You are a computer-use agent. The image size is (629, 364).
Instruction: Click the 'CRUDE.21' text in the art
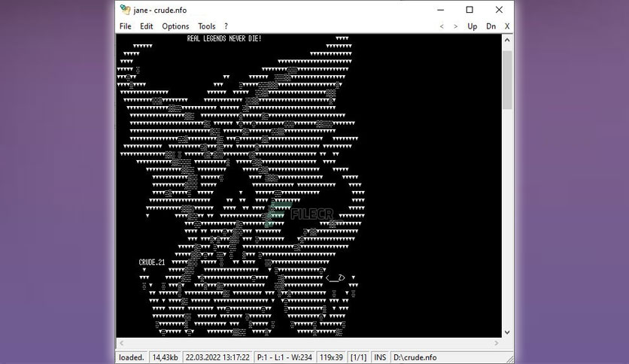152,262
